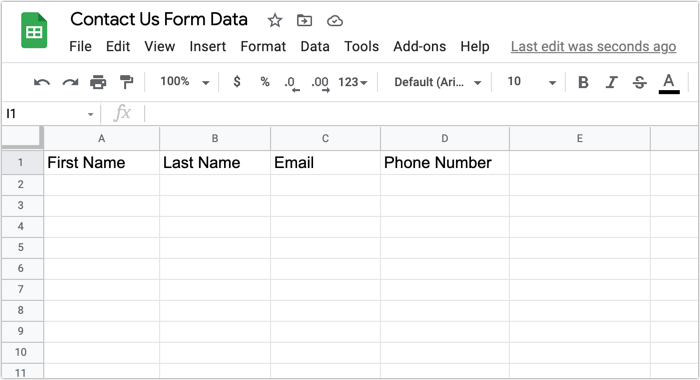Star the Contact Us Form Data document
This screenshot has height=380, width=700.
click(275, 21)
